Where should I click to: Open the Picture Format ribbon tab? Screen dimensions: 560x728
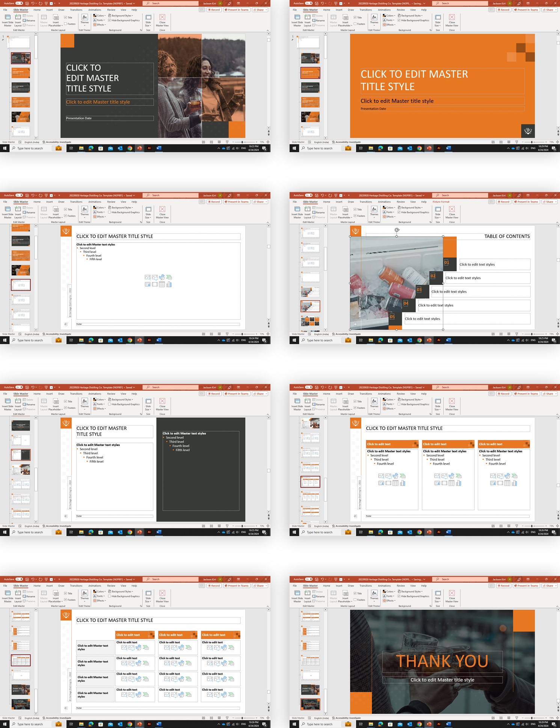tap(441, 202)
